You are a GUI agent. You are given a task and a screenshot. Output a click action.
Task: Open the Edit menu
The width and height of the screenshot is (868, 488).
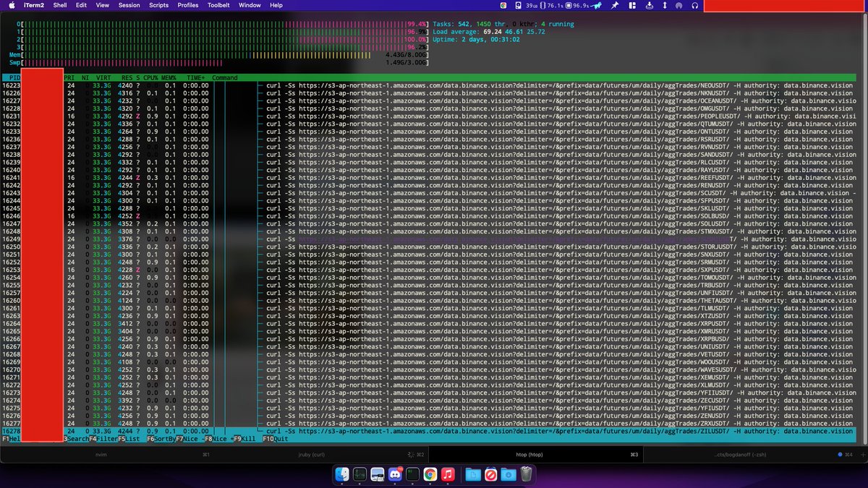[x=81, y=5]
